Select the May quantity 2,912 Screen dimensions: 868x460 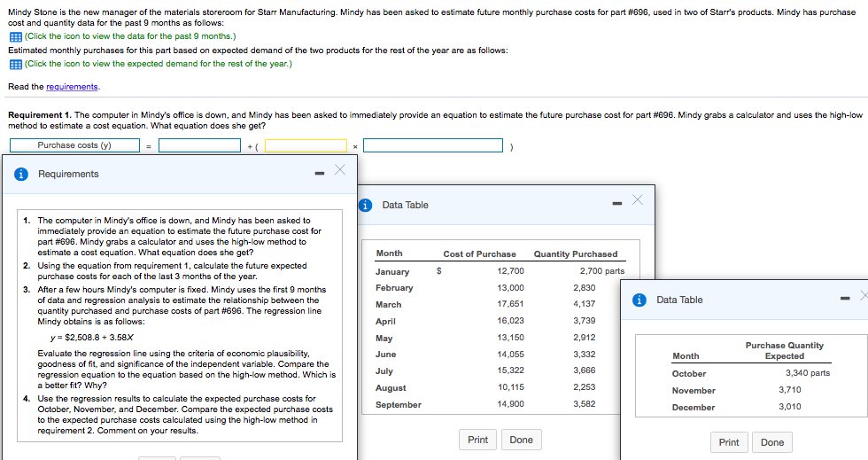tap(585, 337)
